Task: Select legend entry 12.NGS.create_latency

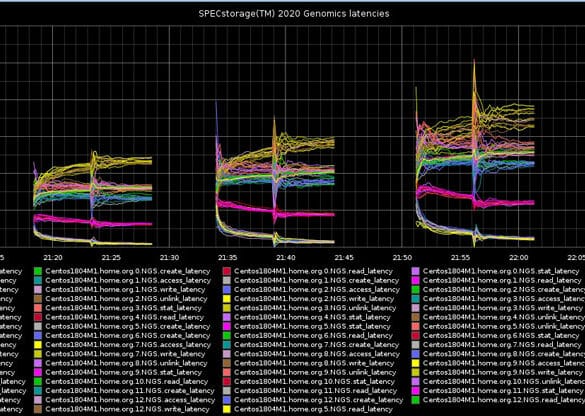Action: [x=319, y=400]
